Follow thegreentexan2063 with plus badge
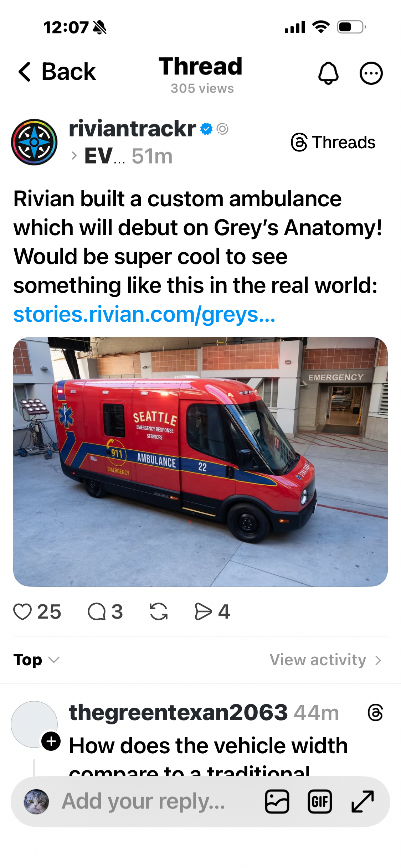 pyautogui.click(x=51, y=742)
